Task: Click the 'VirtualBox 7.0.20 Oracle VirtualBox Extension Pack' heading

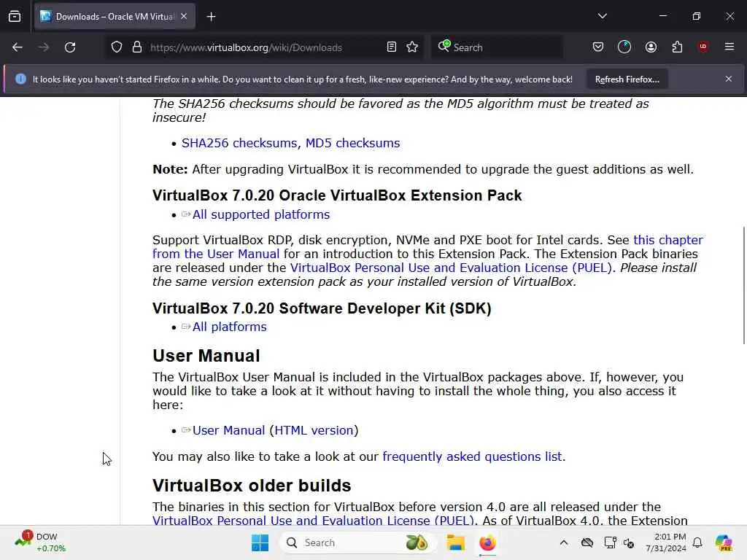Action: click(x=337, y=195)
